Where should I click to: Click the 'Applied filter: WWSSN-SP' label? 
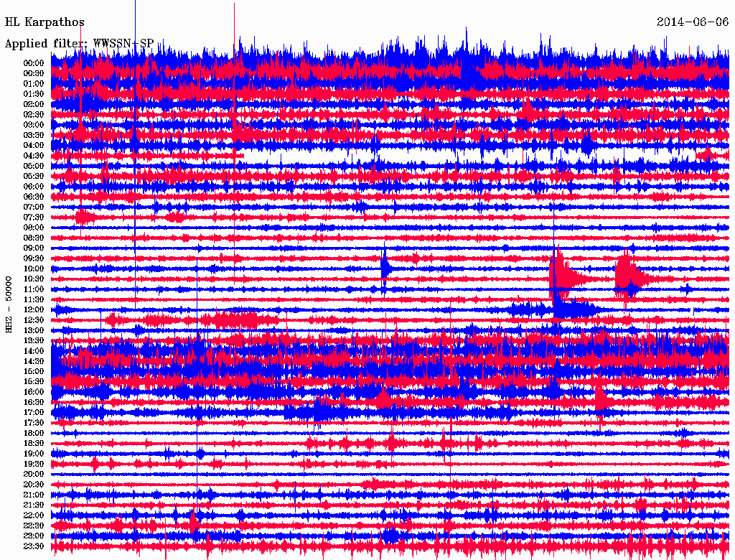[x=79, y=43]
